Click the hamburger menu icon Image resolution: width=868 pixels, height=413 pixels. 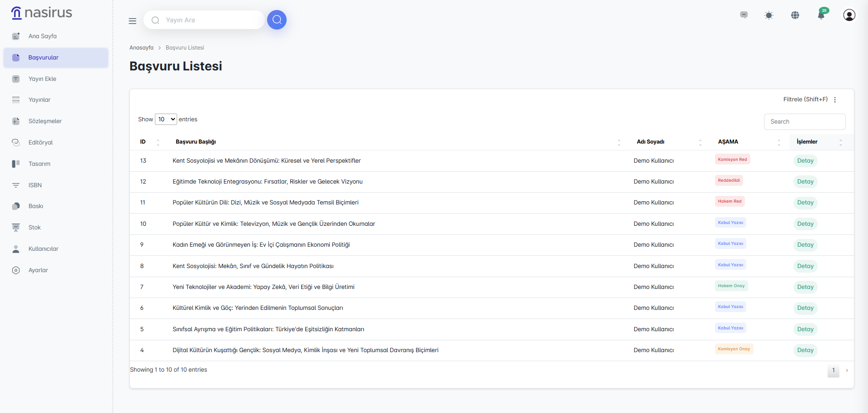pos(132,21)
